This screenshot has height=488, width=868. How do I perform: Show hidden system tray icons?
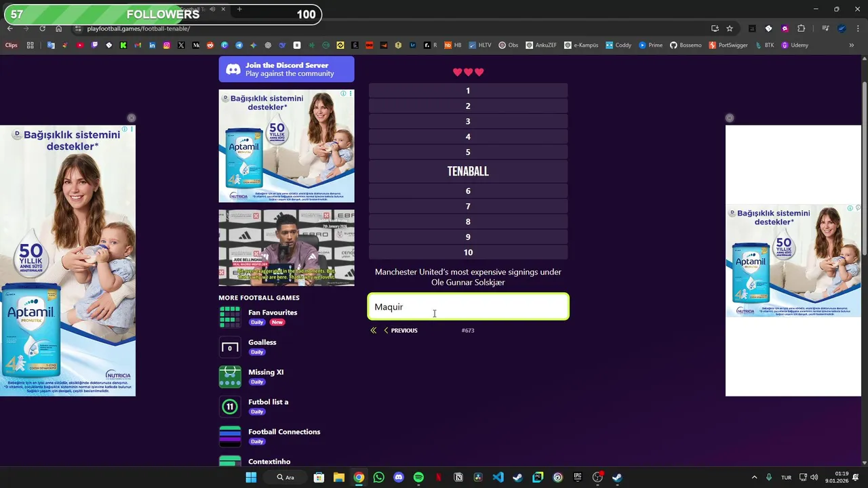(754, 477)
